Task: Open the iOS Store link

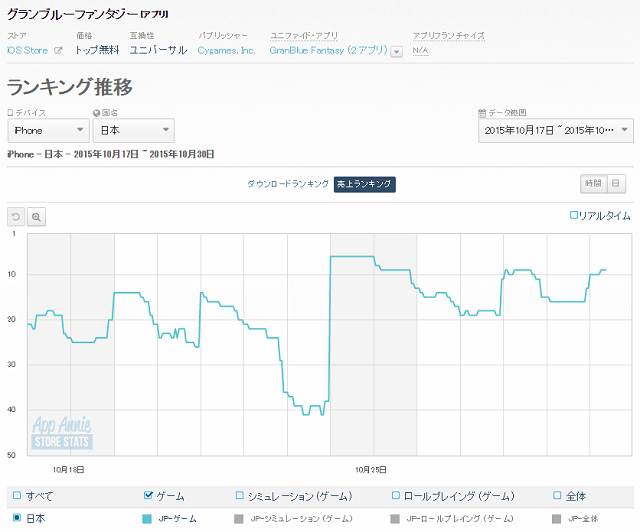Action: 27,51
